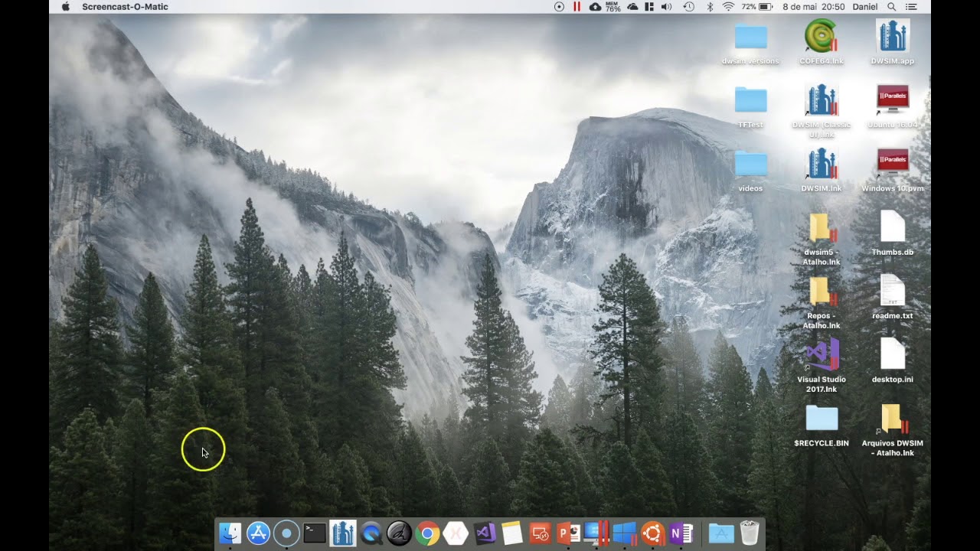
Task: Open the Applications folder in the Dock
Action: pos(720,533)
